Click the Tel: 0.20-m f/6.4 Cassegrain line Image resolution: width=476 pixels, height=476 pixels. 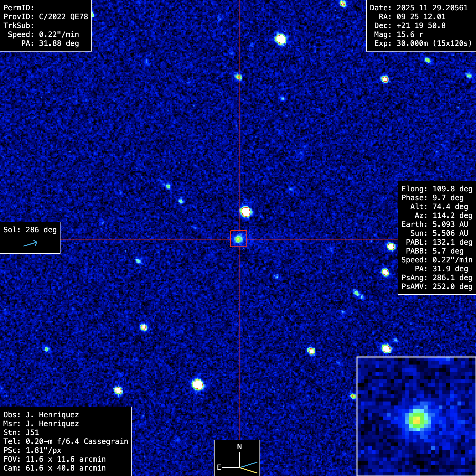(x=66, y=441)
